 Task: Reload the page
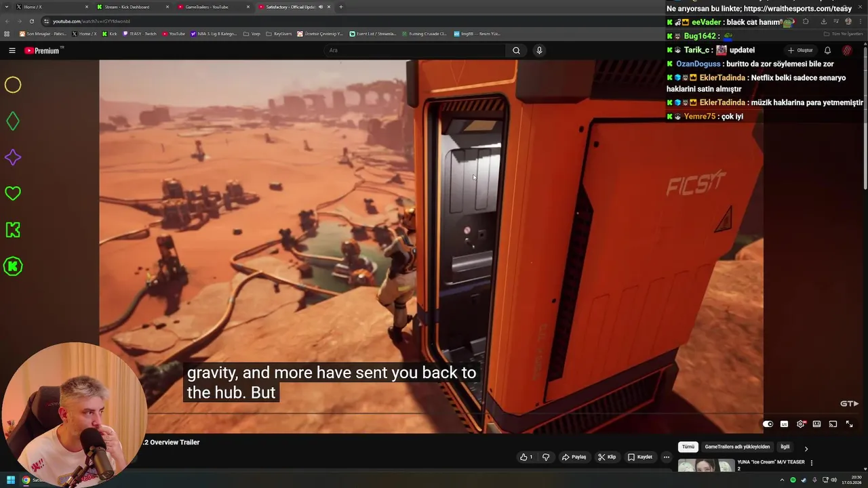point(31,21)
